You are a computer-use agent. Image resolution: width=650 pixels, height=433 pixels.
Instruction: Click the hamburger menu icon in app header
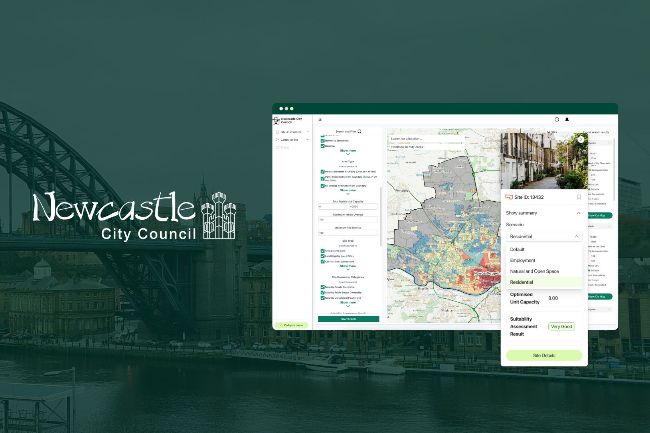point(320,120)
